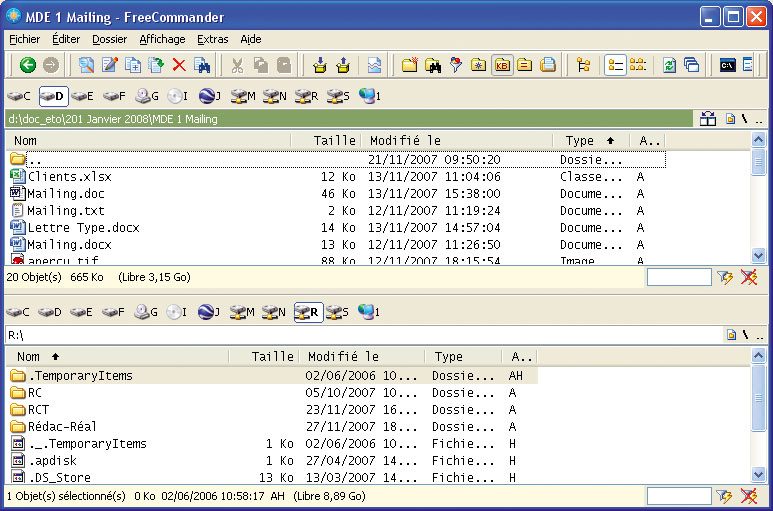
Task: Select drive M in bottom drive bar
Action: pos(242,312)
